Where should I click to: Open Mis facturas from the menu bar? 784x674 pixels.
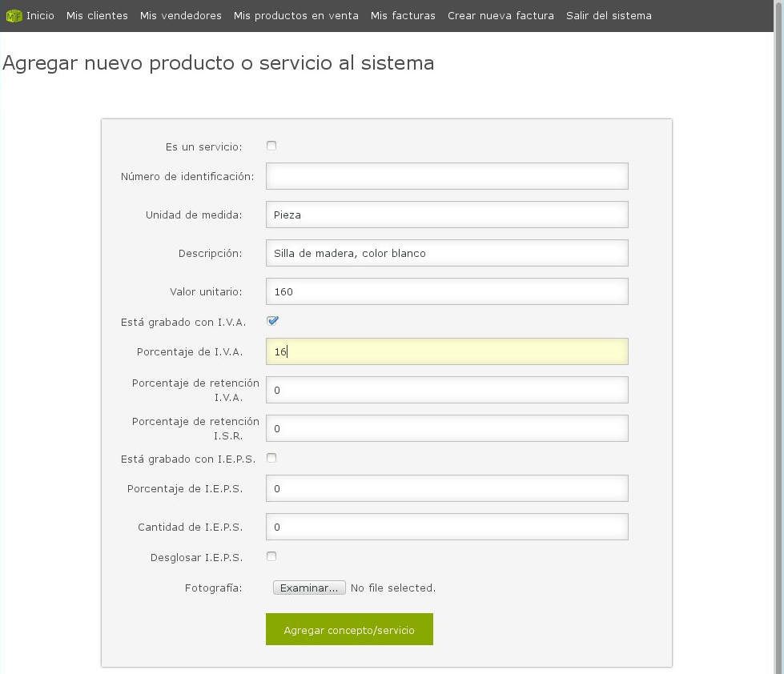click(403, 15)
